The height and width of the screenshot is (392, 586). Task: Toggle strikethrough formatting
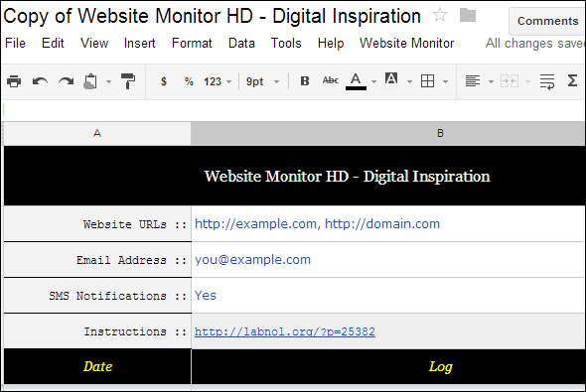pos(331,80)
